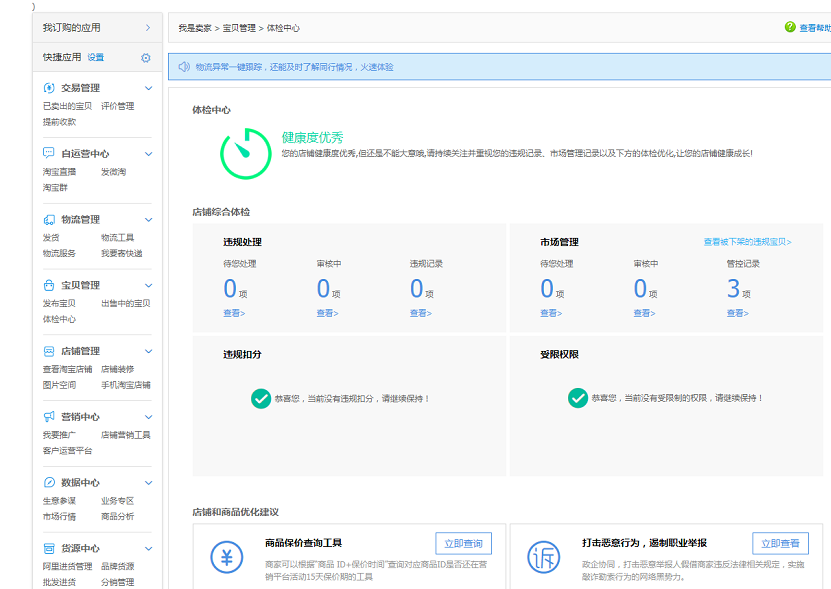Open 发微淘 in sidebar
Viewport: 831px width, 589px height.
click(113, 172)
